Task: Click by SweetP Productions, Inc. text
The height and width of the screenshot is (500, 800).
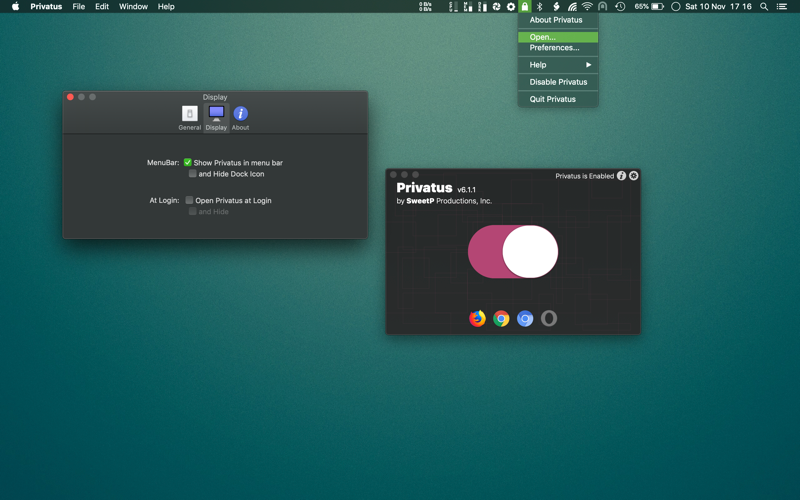Action: [444, 201]
